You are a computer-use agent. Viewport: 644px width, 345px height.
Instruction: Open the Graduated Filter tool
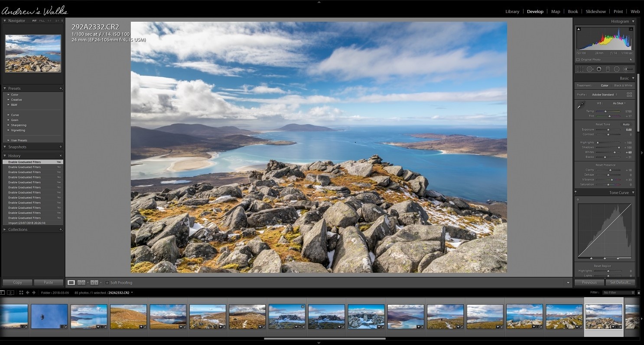[608, 69]
